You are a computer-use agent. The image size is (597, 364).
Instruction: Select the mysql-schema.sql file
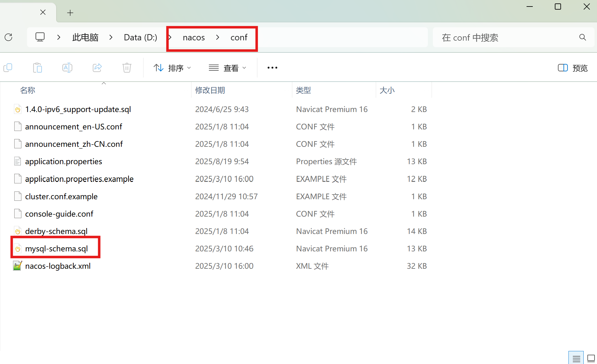[56, 249]
